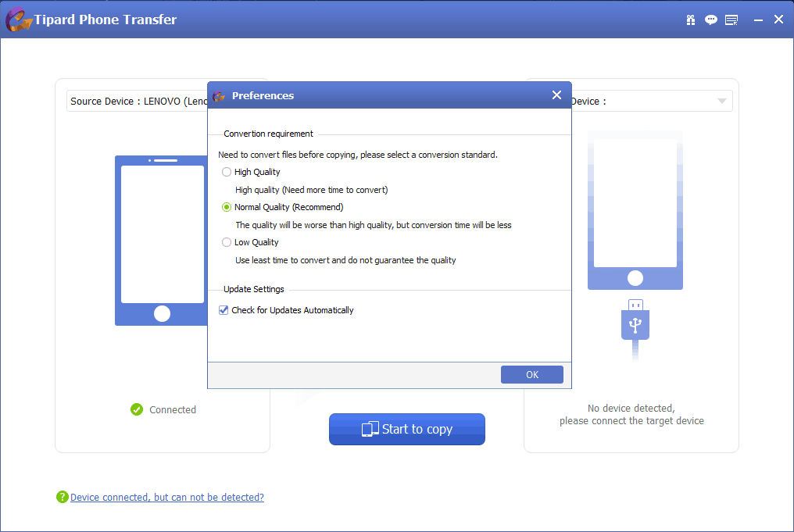Select the High Quality conversion option
794x532 pixels.
click(227, 172)
